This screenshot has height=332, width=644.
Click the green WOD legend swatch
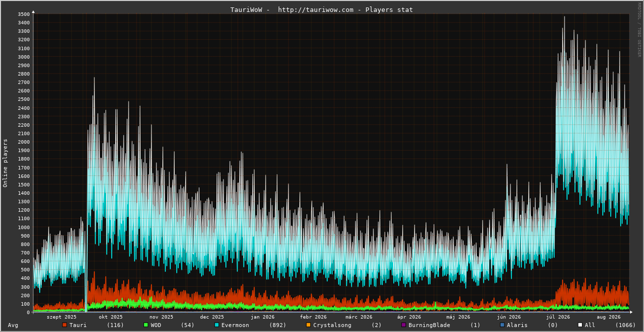click(146, 325)
